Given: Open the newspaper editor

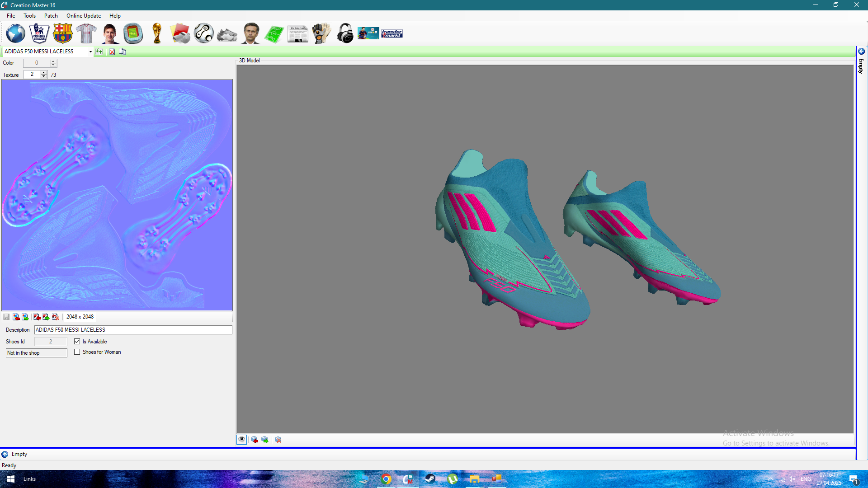Looking at the screenshot, I should coord(298,34).
